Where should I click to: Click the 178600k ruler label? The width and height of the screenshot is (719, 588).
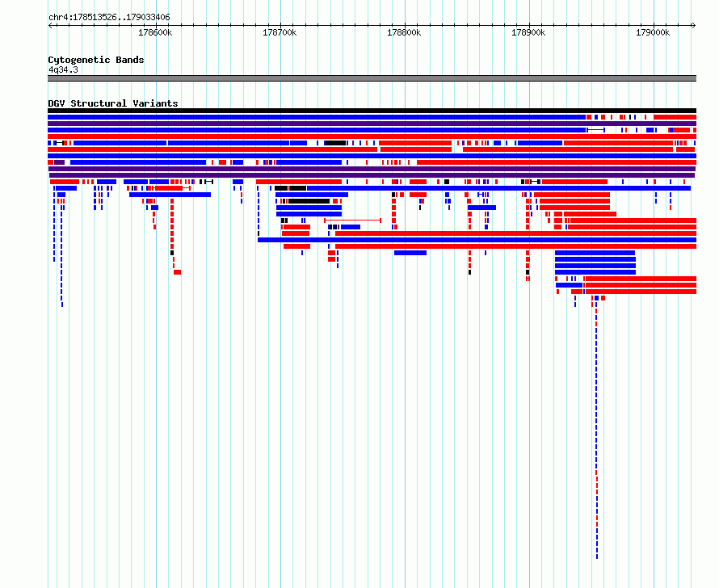[155, 32]
